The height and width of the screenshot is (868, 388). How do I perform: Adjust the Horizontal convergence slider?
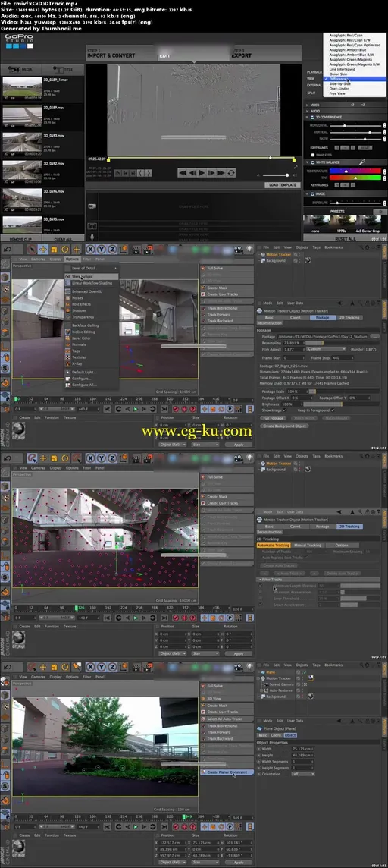tap(356, 126)
